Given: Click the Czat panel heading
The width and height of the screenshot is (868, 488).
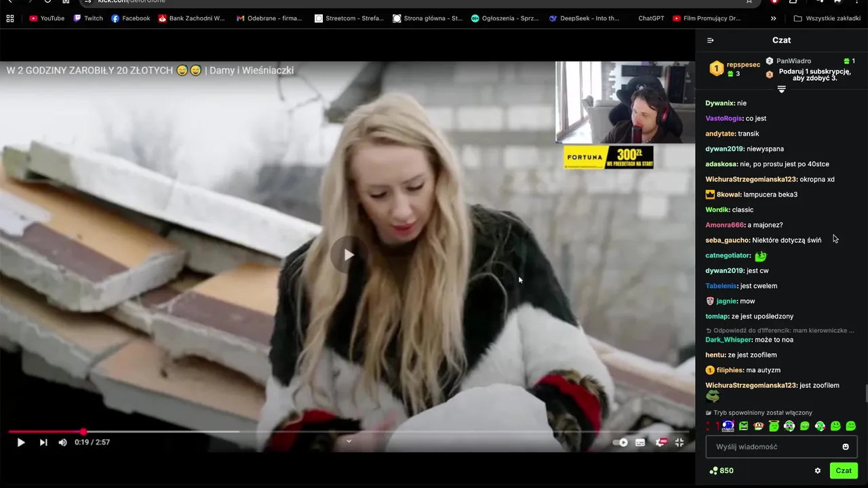Looking at the screenshot, I should click(781, 40).
